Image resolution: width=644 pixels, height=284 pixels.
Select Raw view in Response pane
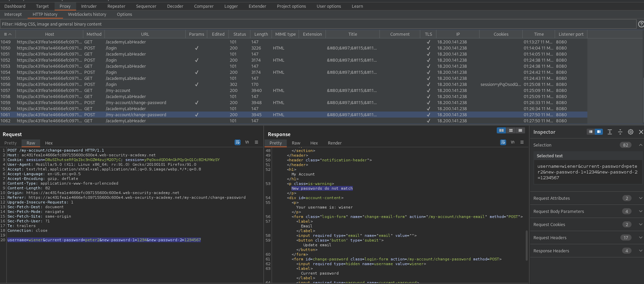click(x=296, y=143)
